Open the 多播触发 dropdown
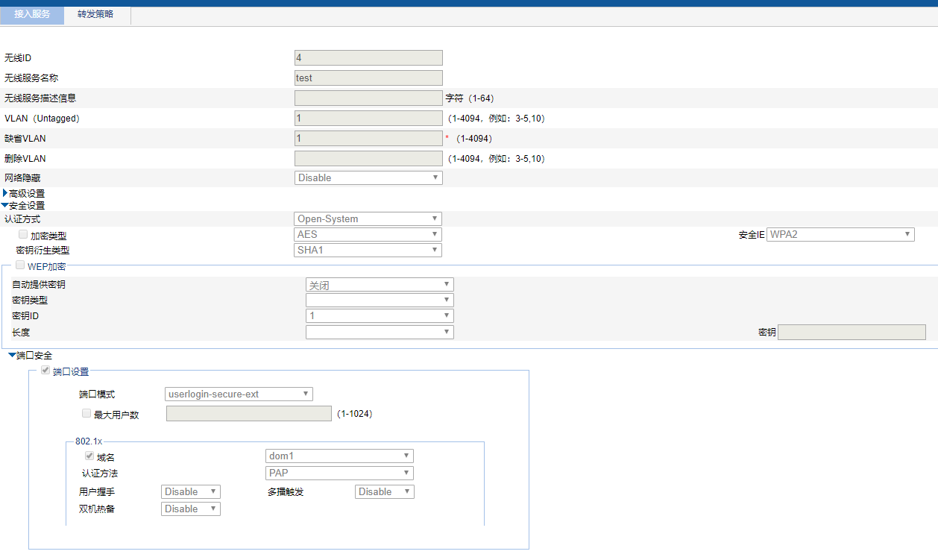This screenshot has height=560, width=938. coord(384,491)
